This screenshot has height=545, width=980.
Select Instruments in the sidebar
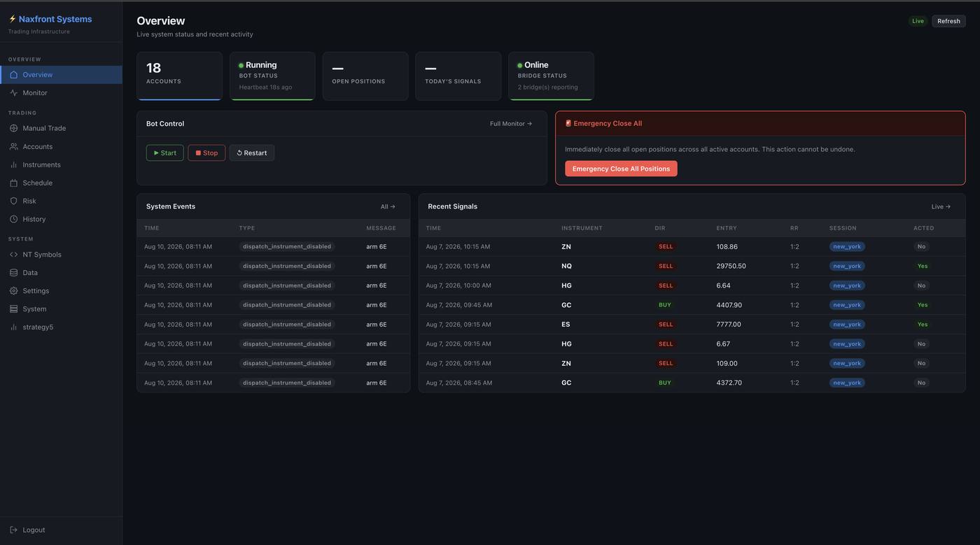61,165
